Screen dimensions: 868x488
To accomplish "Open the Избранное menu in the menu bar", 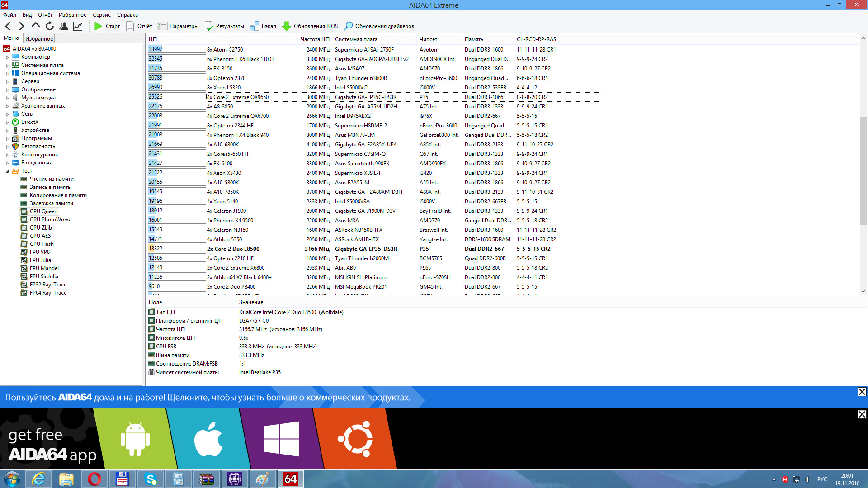I will click(x=72, y=15).
